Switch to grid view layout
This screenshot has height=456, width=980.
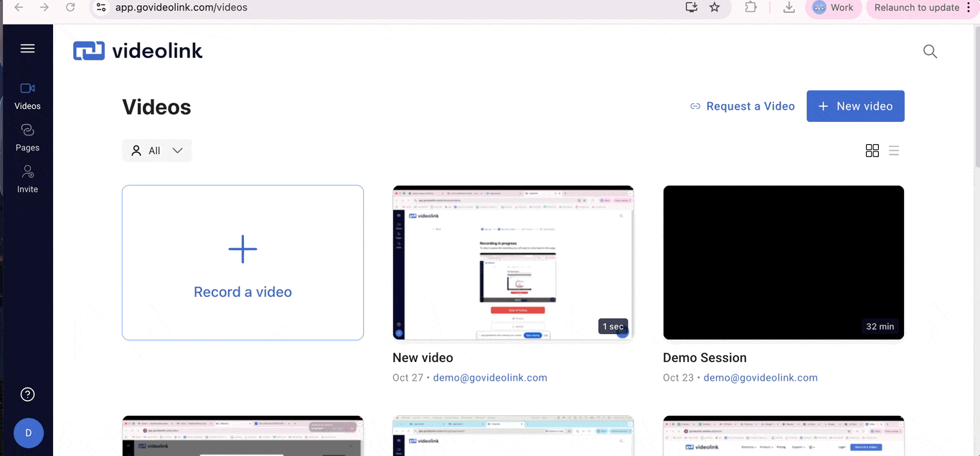click(x=872, y=151)
